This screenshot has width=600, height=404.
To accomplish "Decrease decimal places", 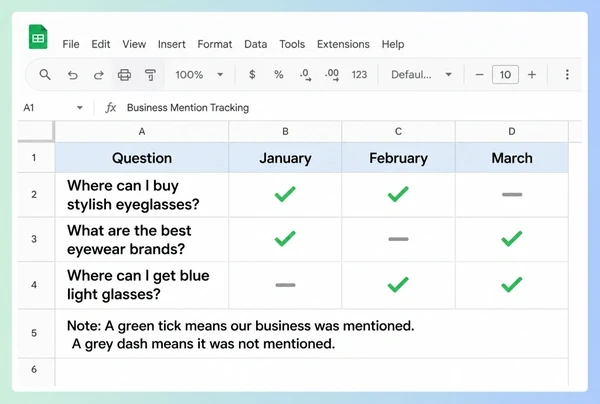I will [x=305, y=75].
